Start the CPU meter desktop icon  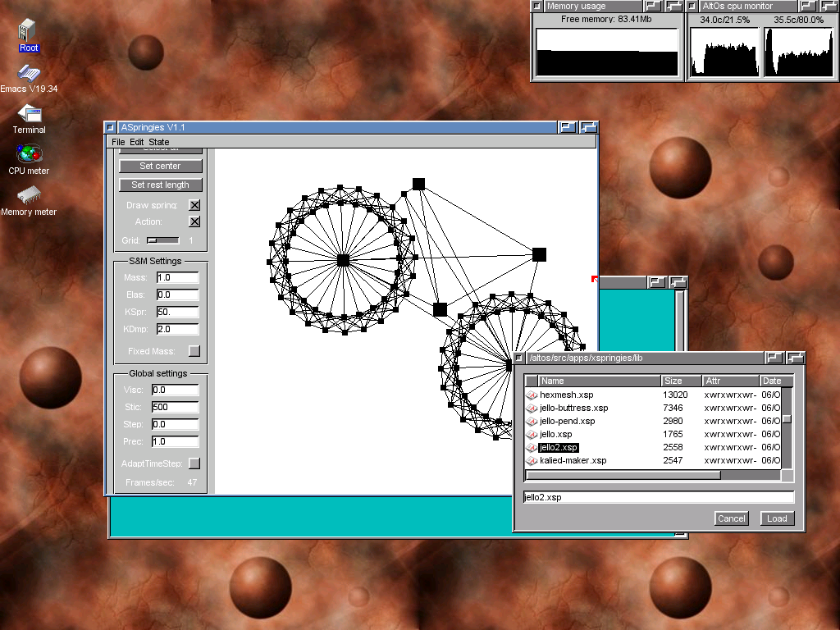coord(29,160)
